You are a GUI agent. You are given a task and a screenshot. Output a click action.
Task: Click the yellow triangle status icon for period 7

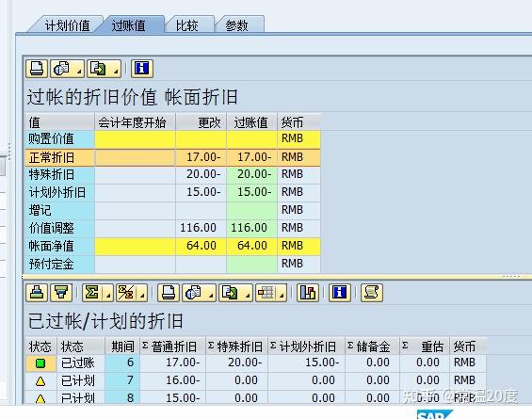pyautogui.click(x=40, y=381)
